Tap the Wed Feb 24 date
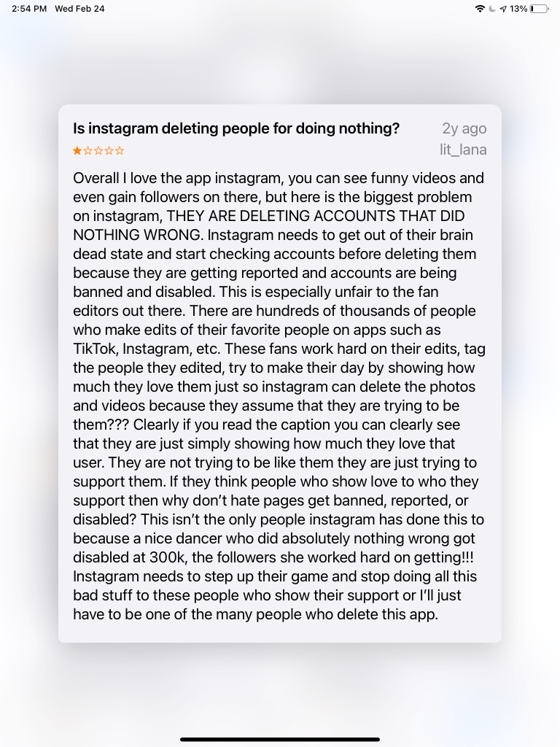Image resolution: width=560 pixels, height=747 pixels. point(79,9)
